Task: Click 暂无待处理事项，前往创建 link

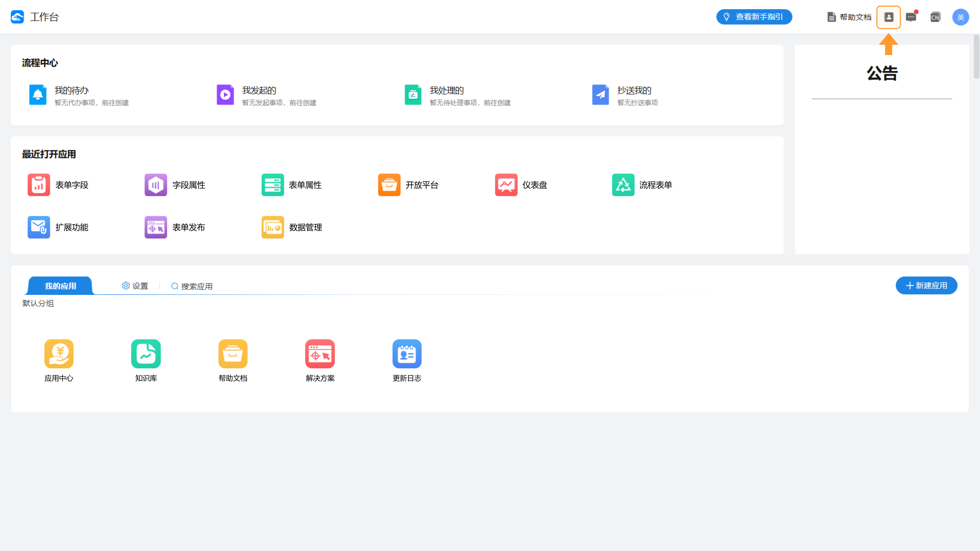Action: click(470, 103)
